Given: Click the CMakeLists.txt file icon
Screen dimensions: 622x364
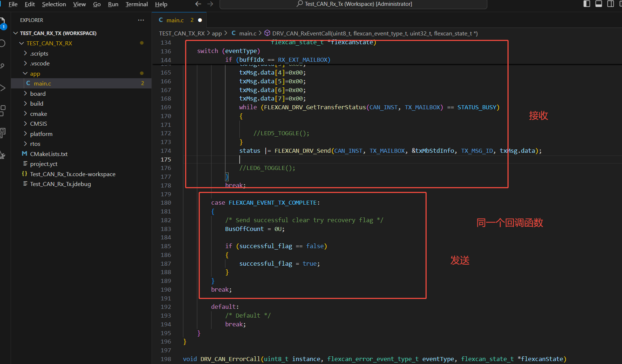Looking at the screenshot, I should 25,154.
